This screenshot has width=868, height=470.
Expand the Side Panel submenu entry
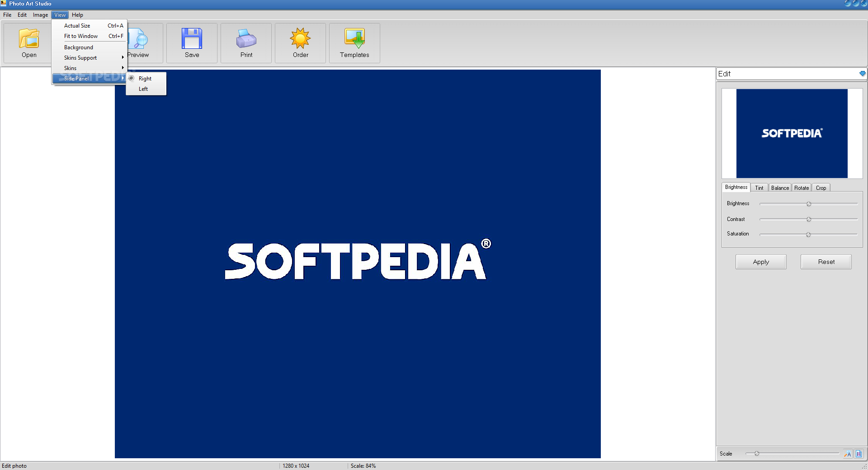tap(90, 79)
